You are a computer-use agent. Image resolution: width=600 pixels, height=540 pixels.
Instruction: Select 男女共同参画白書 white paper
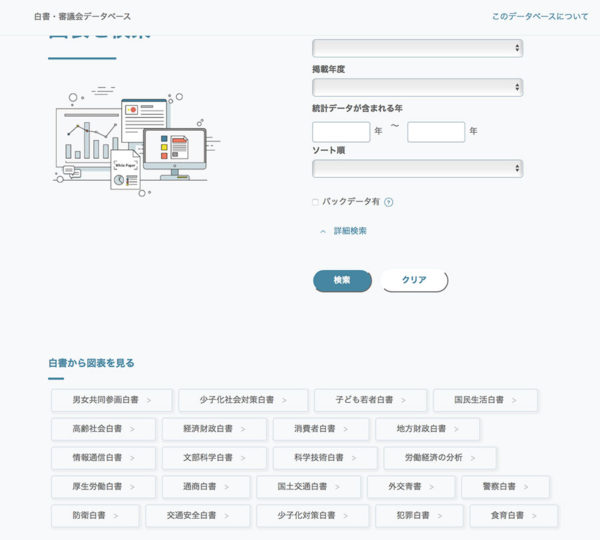coord(111,400)
